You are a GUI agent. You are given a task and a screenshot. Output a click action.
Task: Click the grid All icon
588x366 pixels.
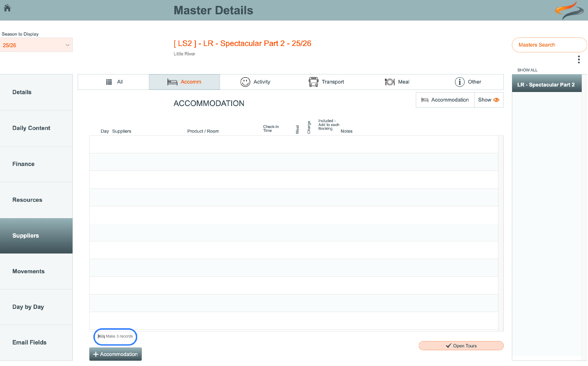point(109,82)
